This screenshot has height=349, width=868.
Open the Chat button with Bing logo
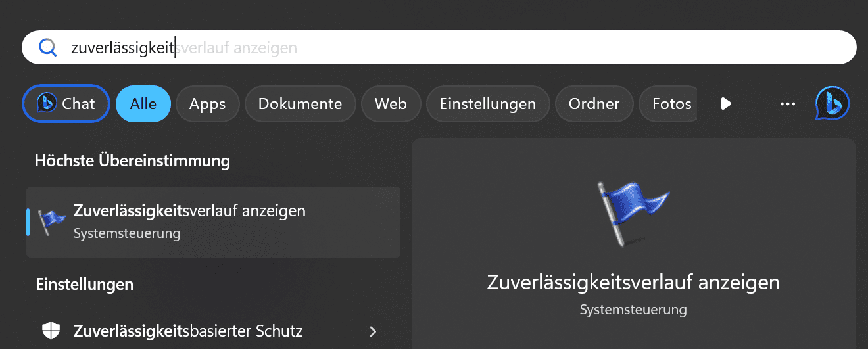(x=66, y=104)
